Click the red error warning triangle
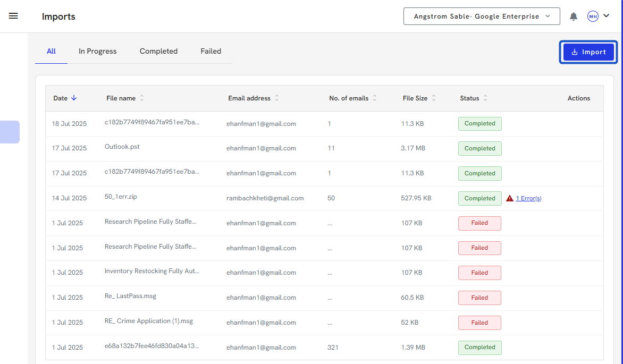The width and height of the screenshot is (623, 364). tap(510, 198)
